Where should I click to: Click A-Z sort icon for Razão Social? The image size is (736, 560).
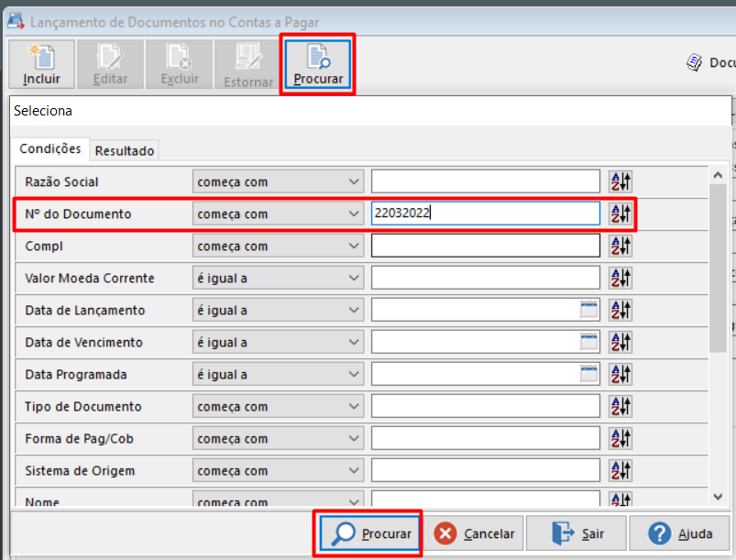pyautogui.click(x=621, y=181)
